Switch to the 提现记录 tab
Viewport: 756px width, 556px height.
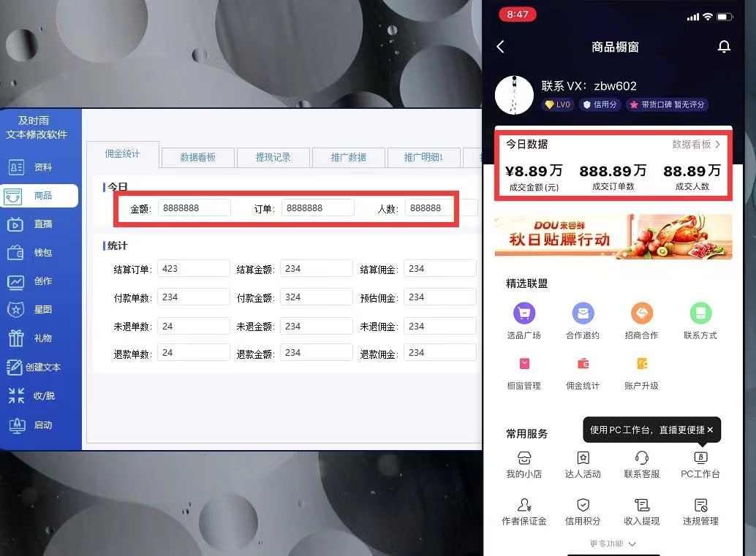point(273,157)
